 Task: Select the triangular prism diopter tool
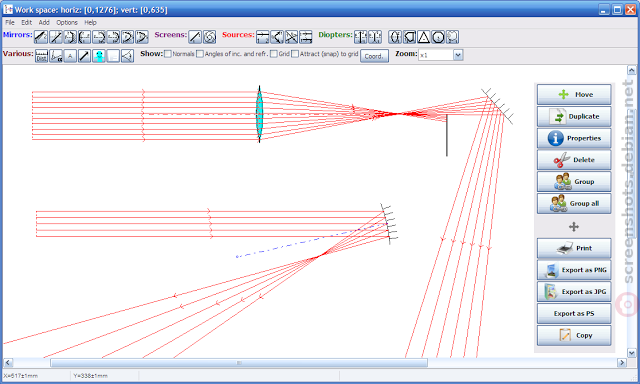pyautogui.click(x=424, y=37)
